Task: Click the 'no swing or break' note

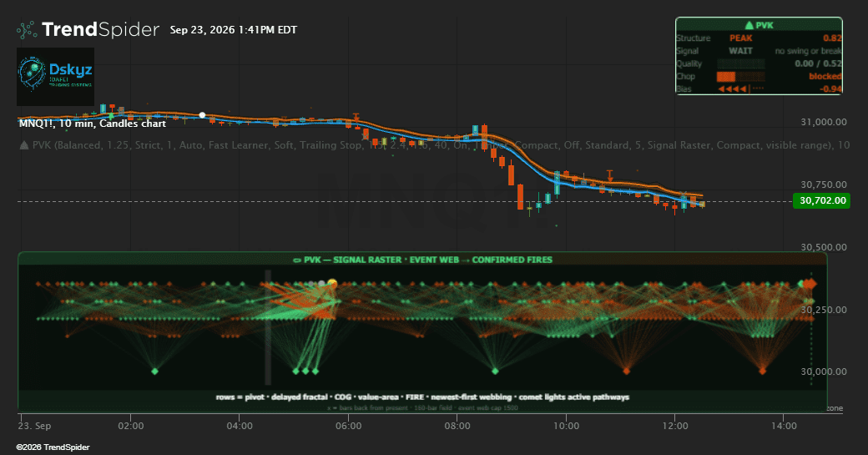Action: pos(808,51)
